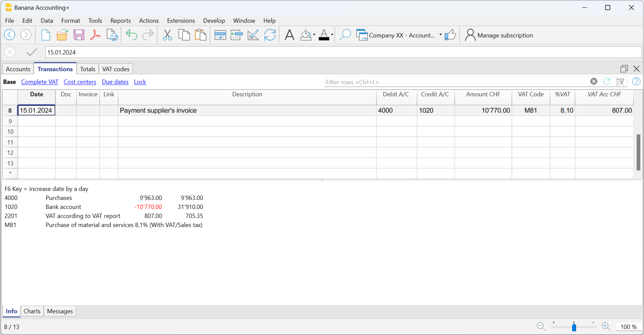
Task: Click the font letter A icon
Action: 289,35
